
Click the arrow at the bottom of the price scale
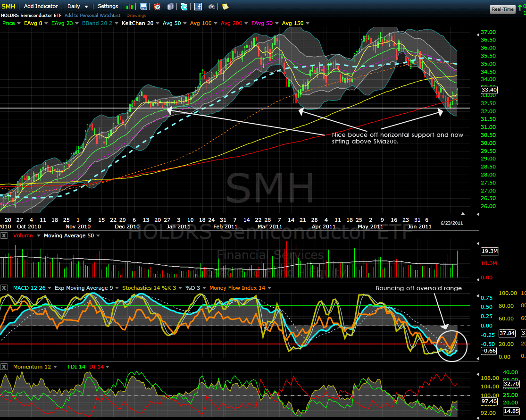tap(478, 214)
